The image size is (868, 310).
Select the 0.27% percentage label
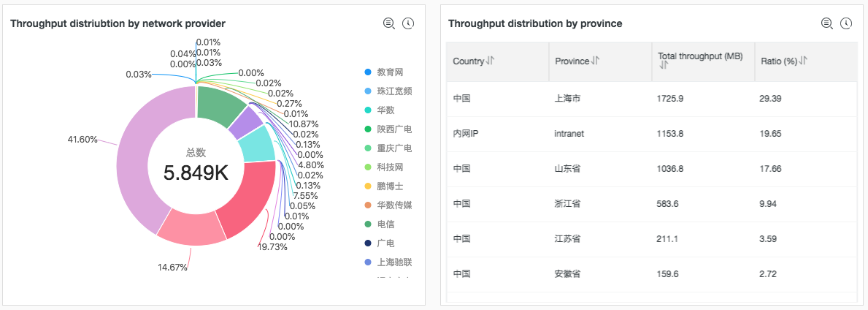tap(289, 103)
